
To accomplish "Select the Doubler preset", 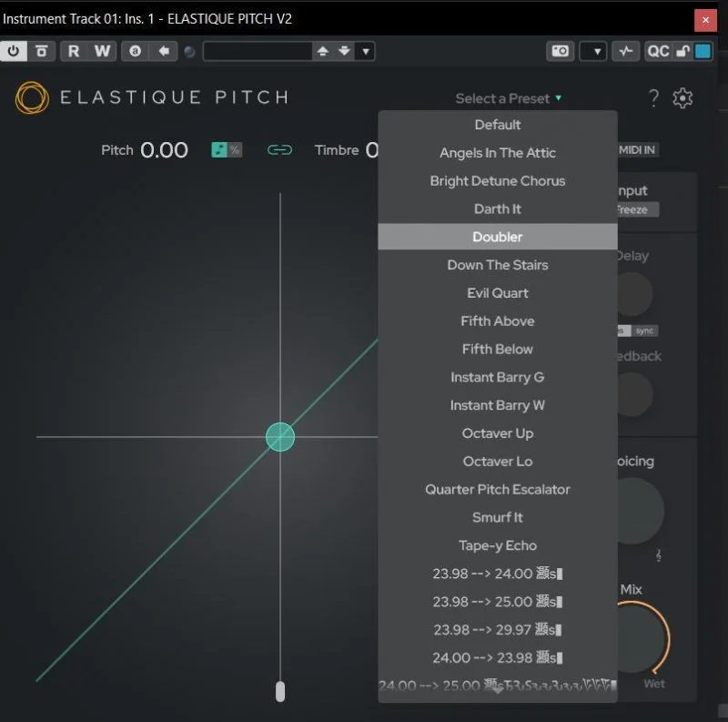I will pyautogui.click(x=498, y=237).
